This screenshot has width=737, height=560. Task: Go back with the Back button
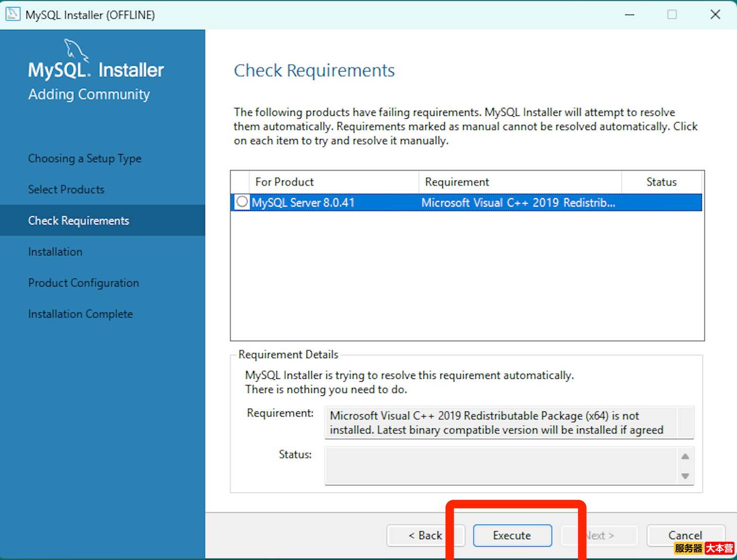point(425,535)
